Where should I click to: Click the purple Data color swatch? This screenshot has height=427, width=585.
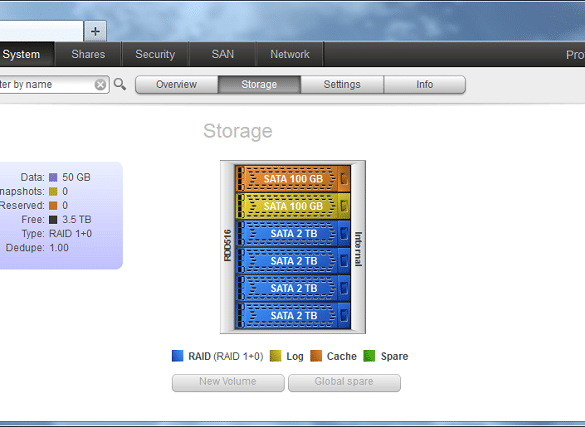(x=53, y=178)
